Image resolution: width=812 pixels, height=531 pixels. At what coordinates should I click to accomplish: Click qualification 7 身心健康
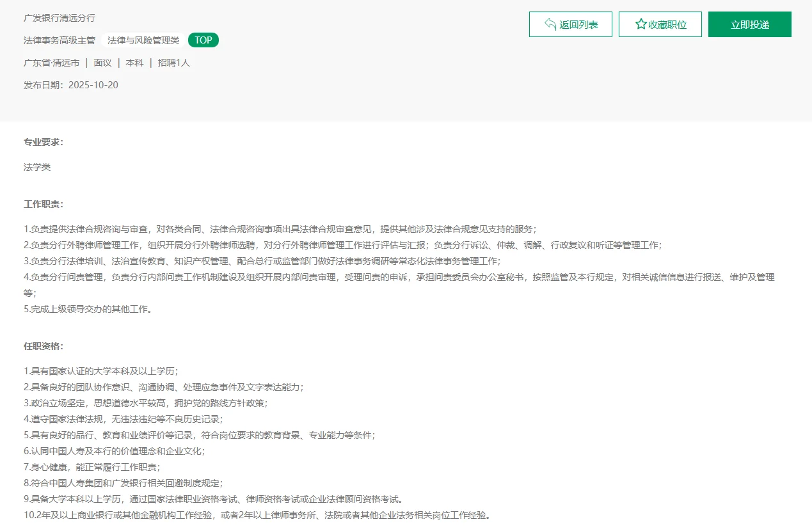pos(92,467)
